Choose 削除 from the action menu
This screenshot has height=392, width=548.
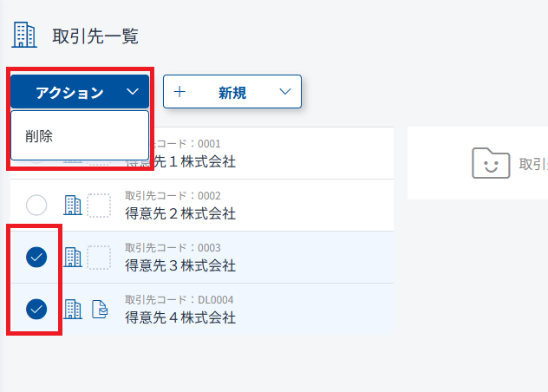[40, 135]
